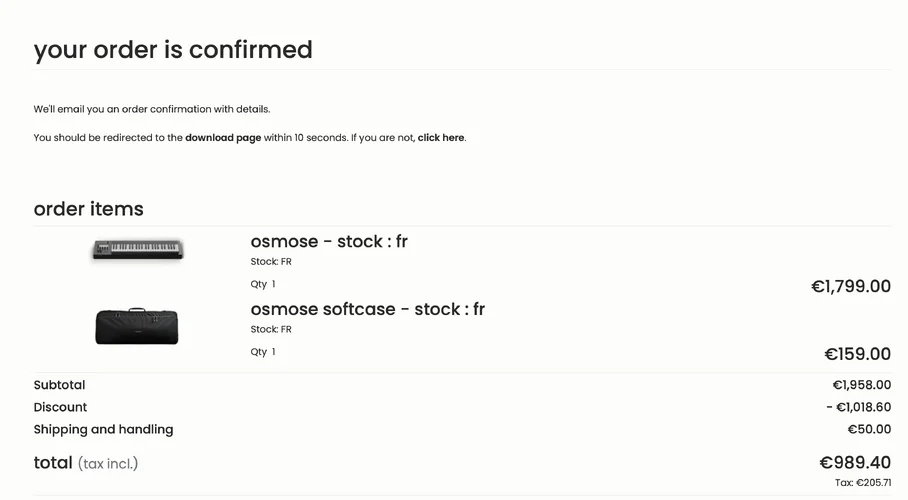Image resolution: width=908 pixels, height=500 pixels.
Task: Click the 'osmose softcase - stock : fr' title
Action: click(x=367, y=309)
